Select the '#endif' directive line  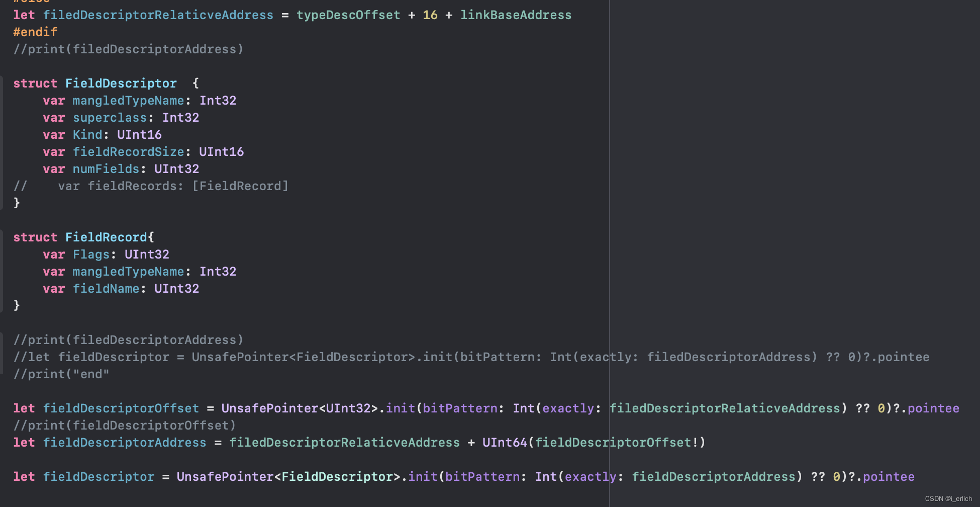click(35, 32)
